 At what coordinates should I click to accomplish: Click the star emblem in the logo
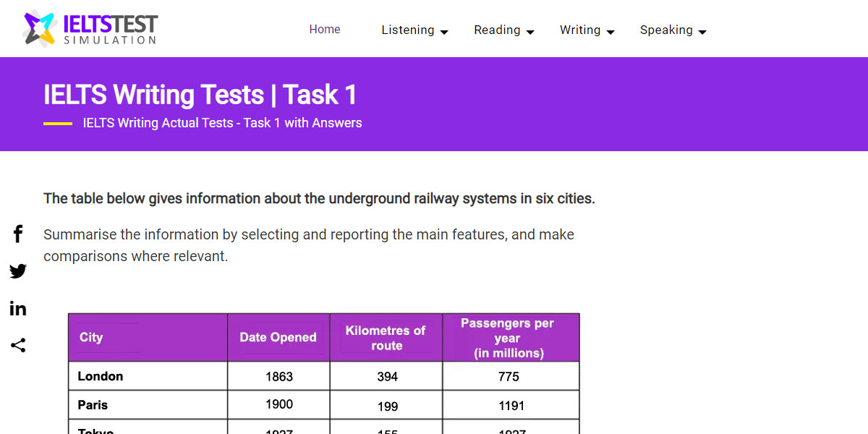click(x=40, y=27)
